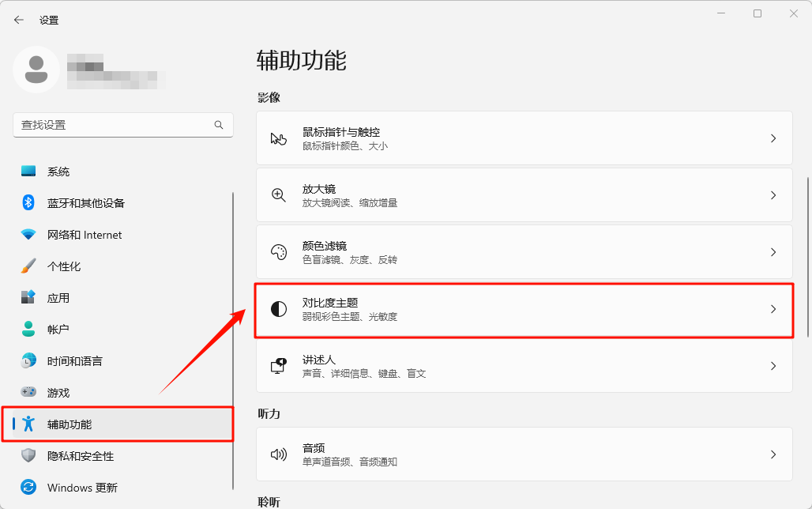
Task: Expand 鼠标指针与触控 with its chevron
Action: tap(773, 138)
